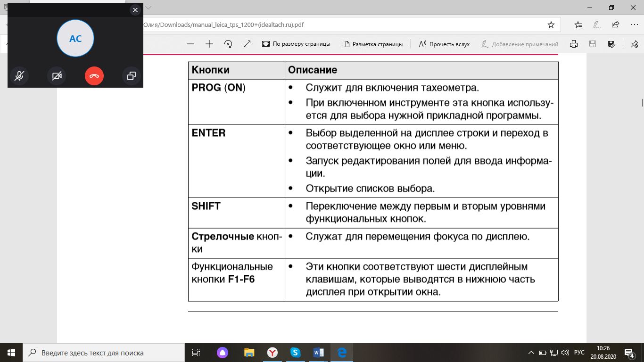The height and width of the screenshot is (362, 644).
Task: Click the Функциональные кнопки F1-F6 cell
Action: pyautogui.click(x=237, y=280)
